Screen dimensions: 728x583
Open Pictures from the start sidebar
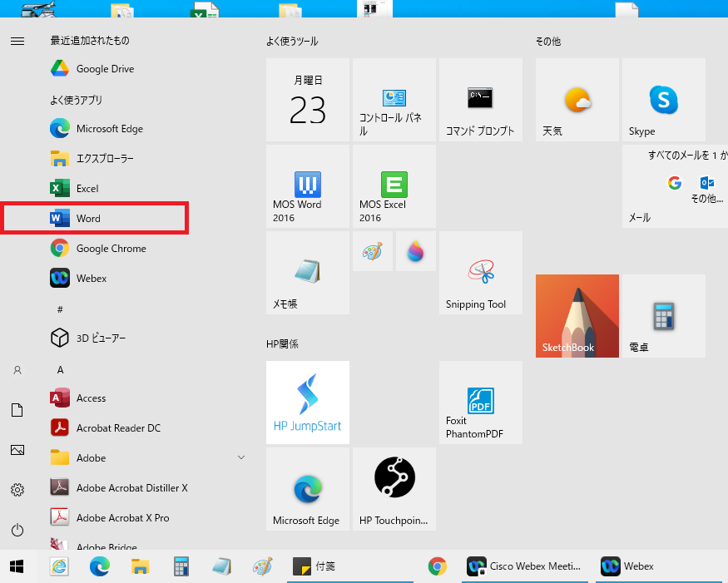click(x=17, y=450)
